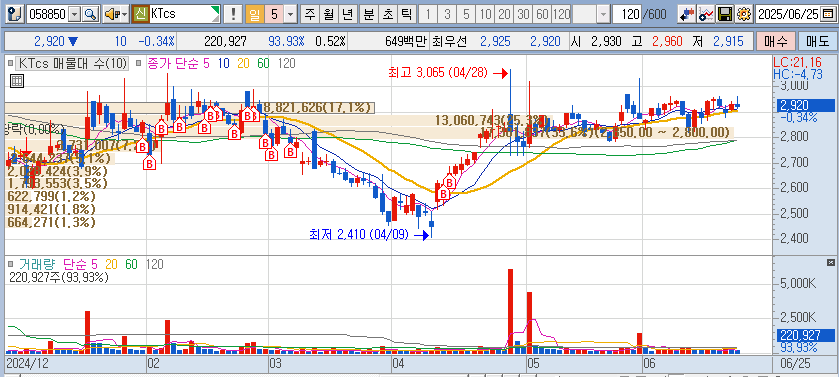
Task: Select the 60 interval button in toolbar
Action: click(543, 14)
